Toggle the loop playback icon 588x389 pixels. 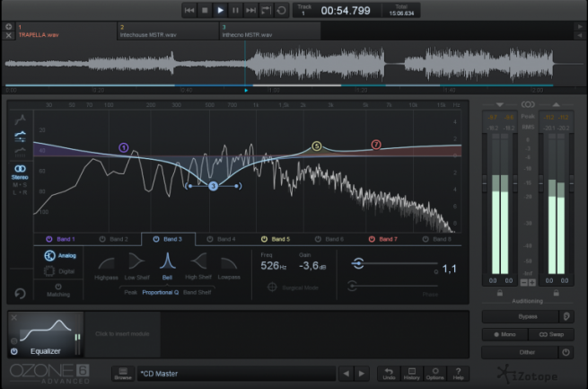pyautogui.click(x=282, y=10)
